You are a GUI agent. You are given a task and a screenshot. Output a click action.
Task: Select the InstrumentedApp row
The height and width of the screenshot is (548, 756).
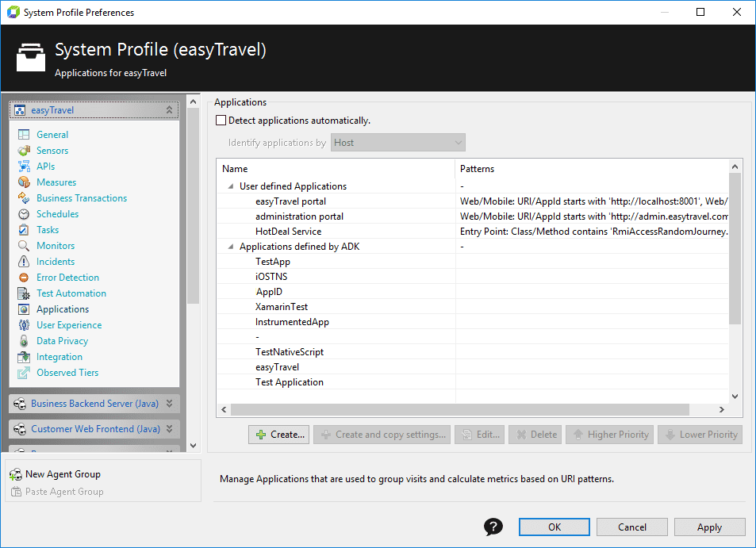point(473,322)
